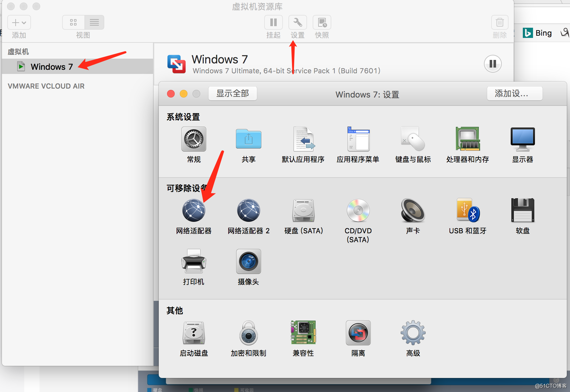Click the Bing bookmark in browser
This screenshot has height=392, width=570.
pyautogui.click(x=537, y=33)
